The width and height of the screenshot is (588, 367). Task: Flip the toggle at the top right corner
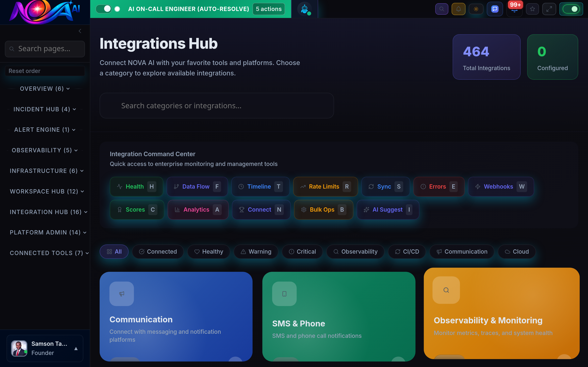pos(571,9)
